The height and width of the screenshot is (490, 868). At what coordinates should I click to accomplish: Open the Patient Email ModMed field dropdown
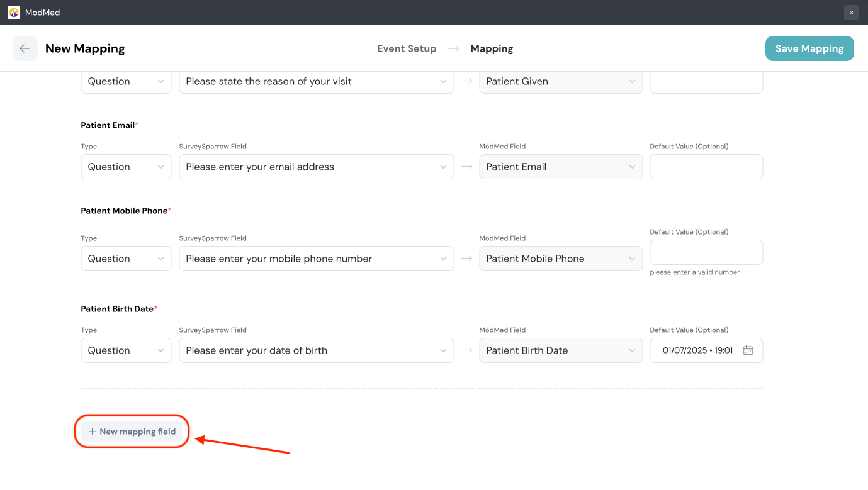(560, 167)
